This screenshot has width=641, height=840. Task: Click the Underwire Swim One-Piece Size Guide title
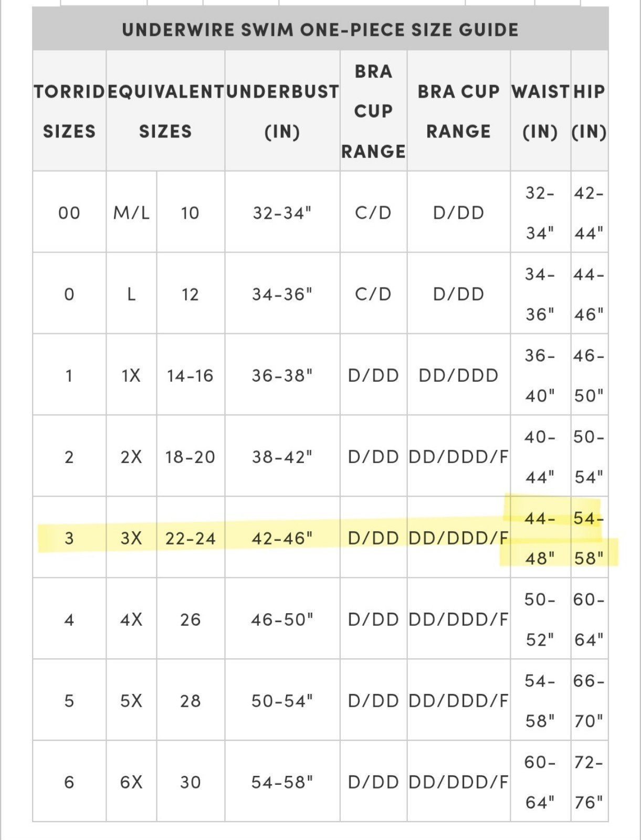320,30
